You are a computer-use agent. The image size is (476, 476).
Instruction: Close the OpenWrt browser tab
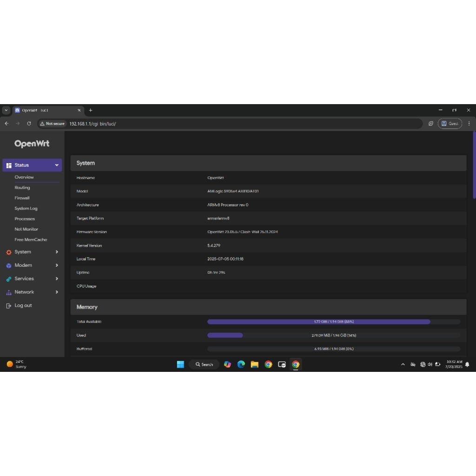pos(79,110)
